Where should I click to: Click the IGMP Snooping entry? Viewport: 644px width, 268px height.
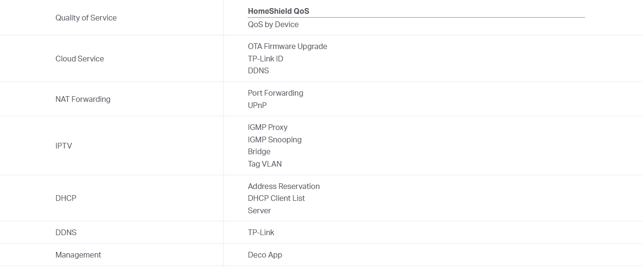[x=274, y=139]
